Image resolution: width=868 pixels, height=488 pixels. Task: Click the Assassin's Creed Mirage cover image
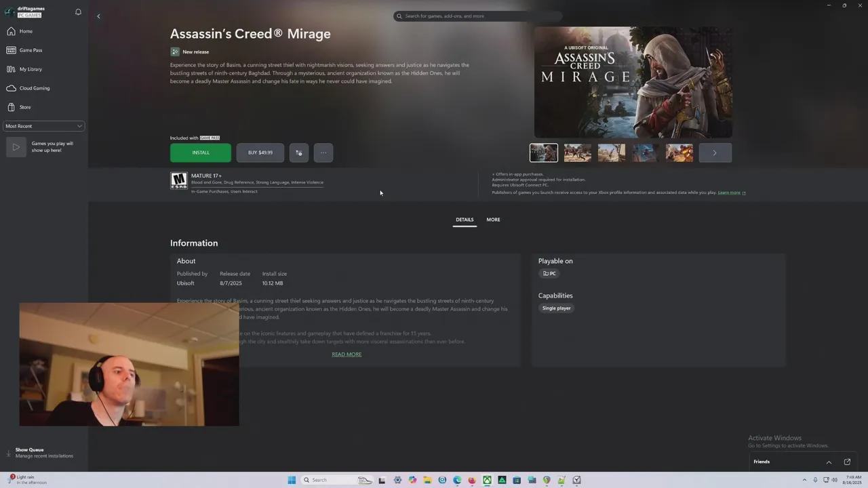(x=633, y=82)
